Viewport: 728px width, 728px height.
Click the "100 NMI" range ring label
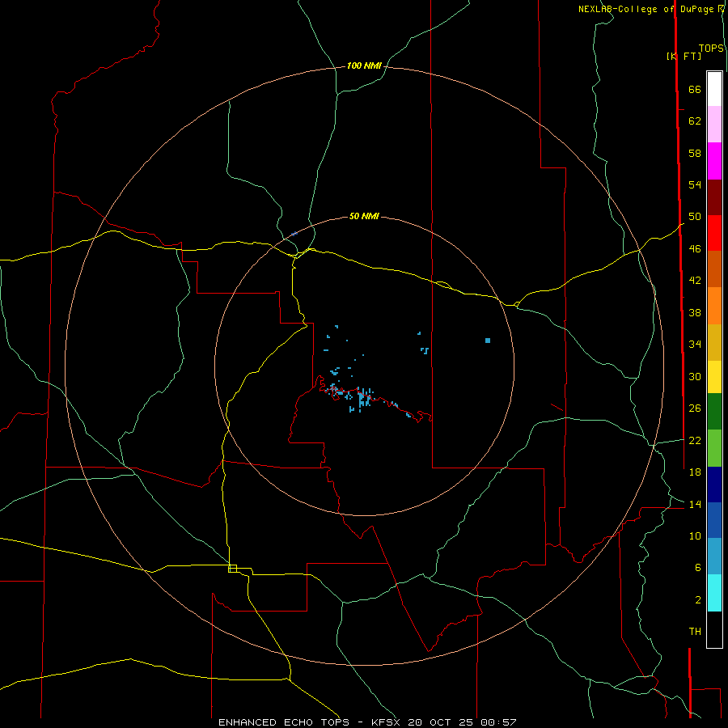[x=364, y=66]
